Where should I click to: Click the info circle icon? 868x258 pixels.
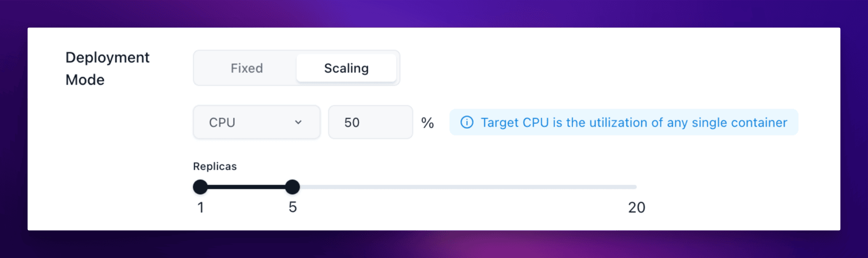pos(467,122)
